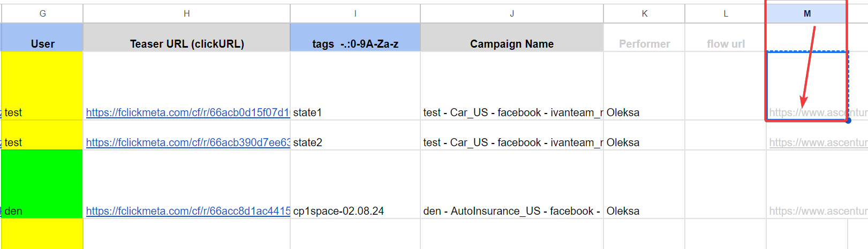Open the fclickmeta link ending 66acb390d7ee63
Image resolution: width=868 pixels, height=249 pixels.
click(188, 142)
